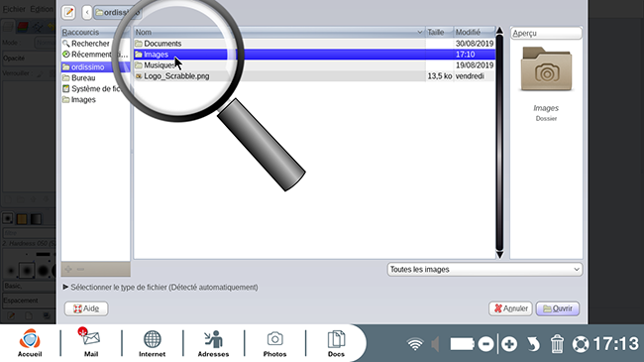
Task: Click the file list vertical scrollbar
Action: tap(499, 143)
